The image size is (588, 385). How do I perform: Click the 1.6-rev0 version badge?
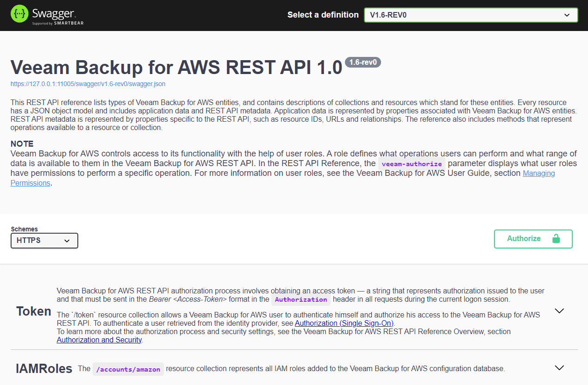(x=363, y=62)
